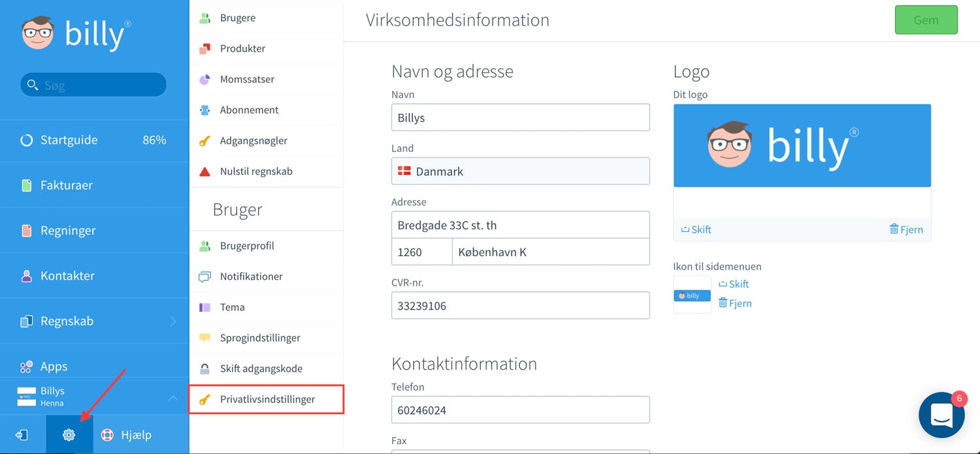Open the Skift adgangskode page
Screen dimensions: 980x454
(x=267, y=369)
